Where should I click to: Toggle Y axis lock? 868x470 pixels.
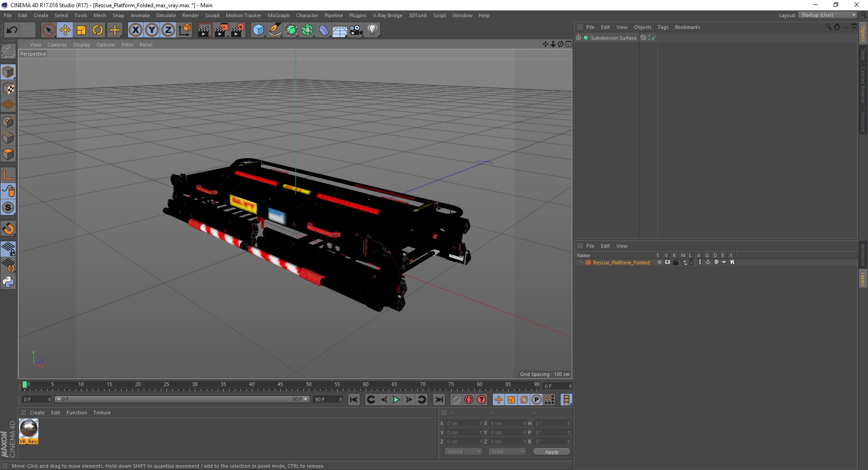(152, 30)
